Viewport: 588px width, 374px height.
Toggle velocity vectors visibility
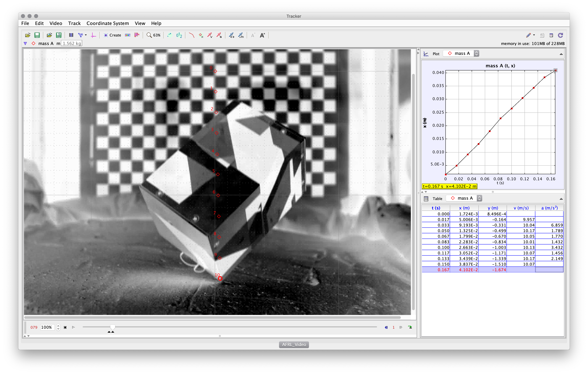pyautogui.click(x=210, y=35)
